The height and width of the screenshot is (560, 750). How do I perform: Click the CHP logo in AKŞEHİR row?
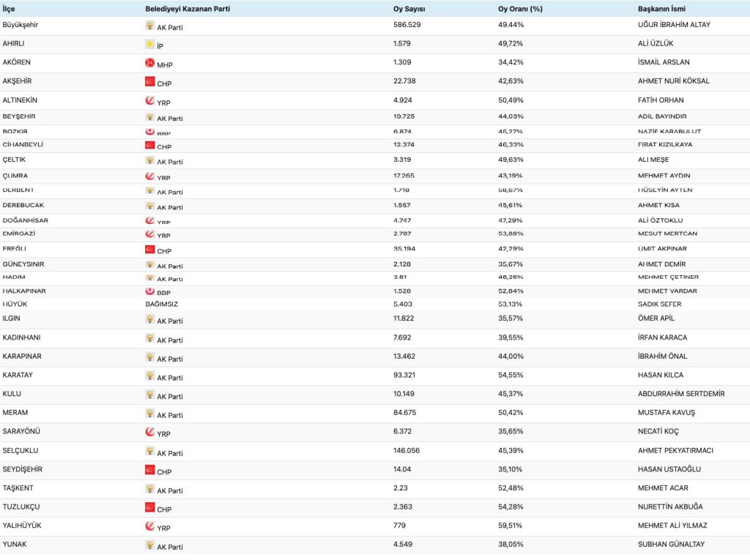(x=150, y=82)
